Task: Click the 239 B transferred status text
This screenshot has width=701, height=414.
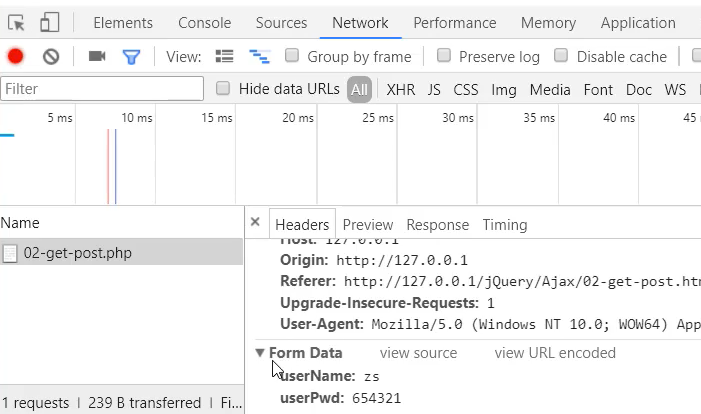Action: click(x=144, y=403)
